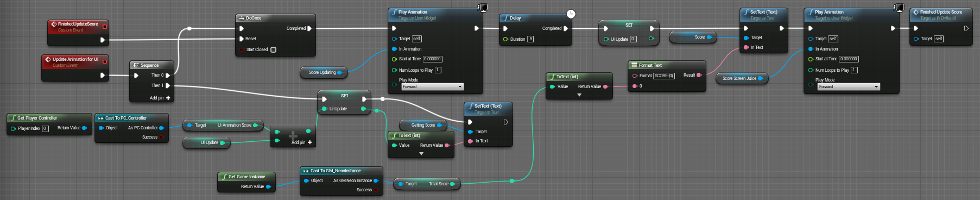
Task: Click the Format Text node title
Action: [x=650, y=65]
